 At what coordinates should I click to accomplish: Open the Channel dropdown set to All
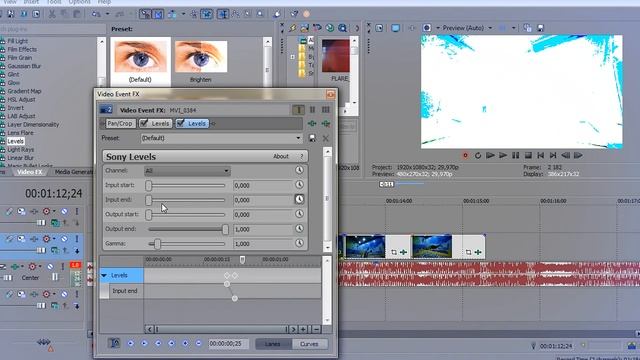[x=187, y=171]
